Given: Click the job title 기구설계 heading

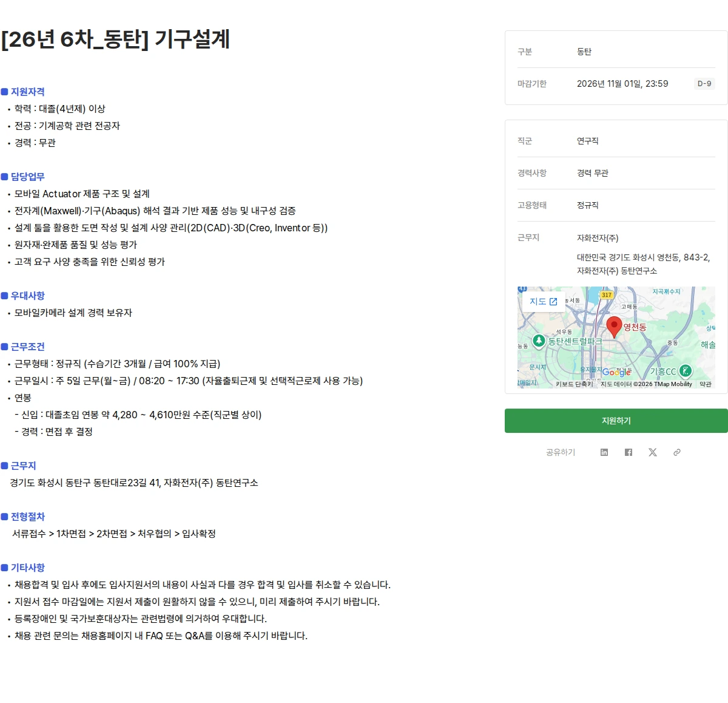Looking at the screenshot, I should tap(115, 39).
